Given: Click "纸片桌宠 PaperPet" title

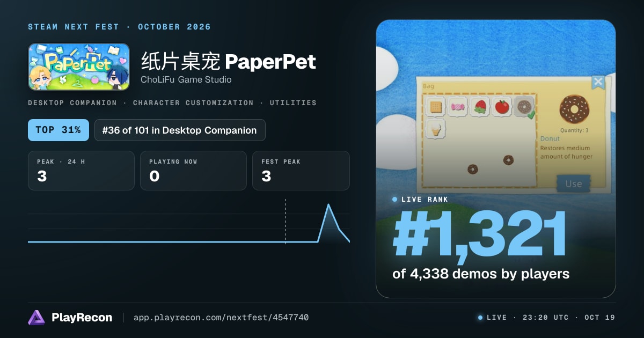Looking at the screenshot, I should [x=229, y=62].
